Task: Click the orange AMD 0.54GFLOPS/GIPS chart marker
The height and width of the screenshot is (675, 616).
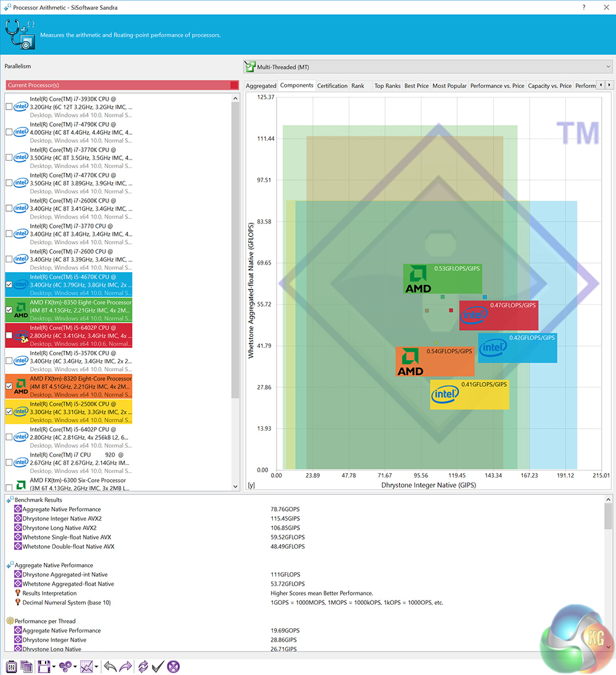Action: click(x=435, y=362)
